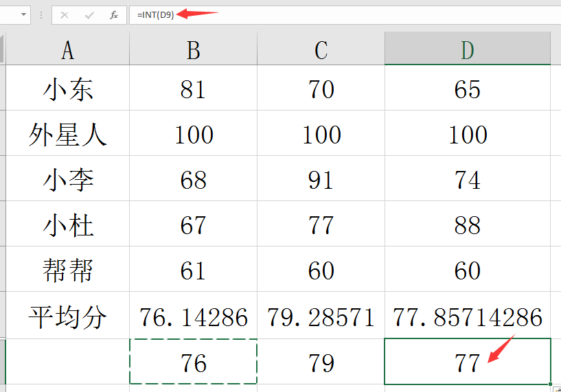Select 帮帮's score in column D

pyautogui.click(x=467, y=268)
